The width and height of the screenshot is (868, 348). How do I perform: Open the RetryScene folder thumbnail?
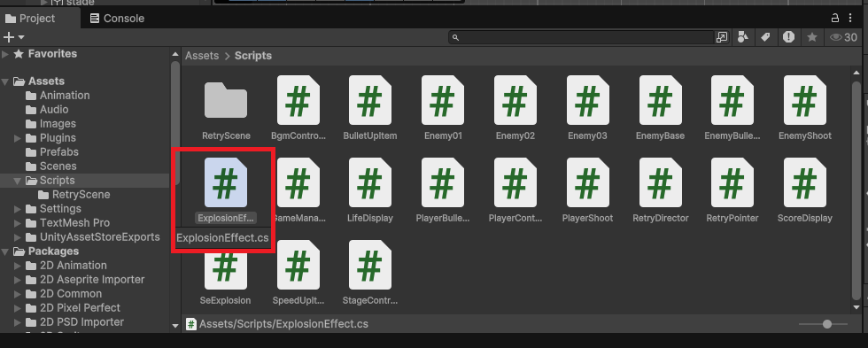click(225, 100)
